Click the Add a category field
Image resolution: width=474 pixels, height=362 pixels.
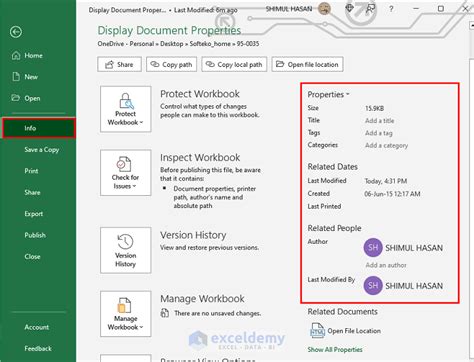(x=386, y=145)
